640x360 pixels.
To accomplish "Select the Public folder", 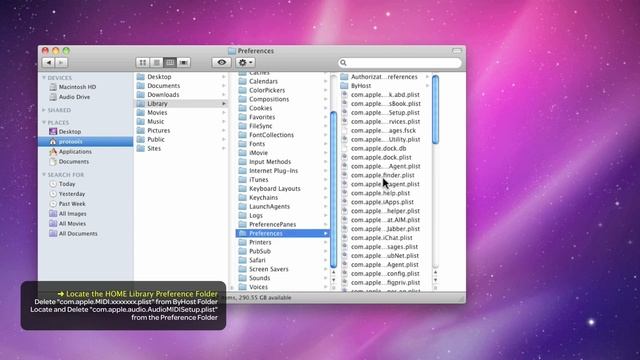I will click(x=181, y=140).
